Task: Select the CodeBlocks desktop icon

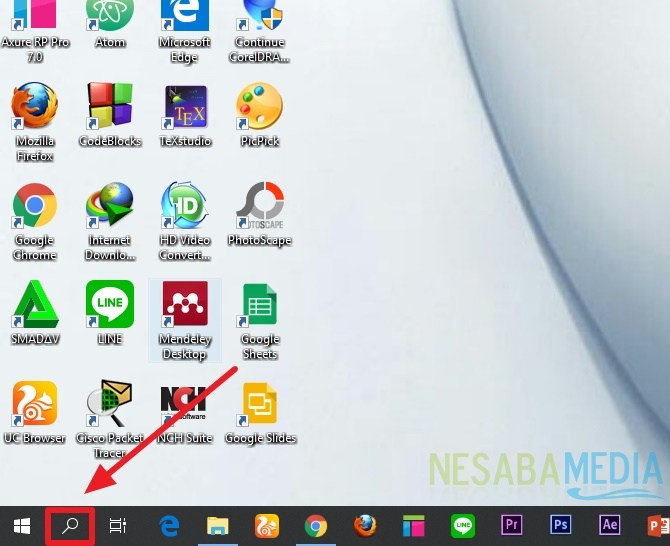Action: point(110,115)
